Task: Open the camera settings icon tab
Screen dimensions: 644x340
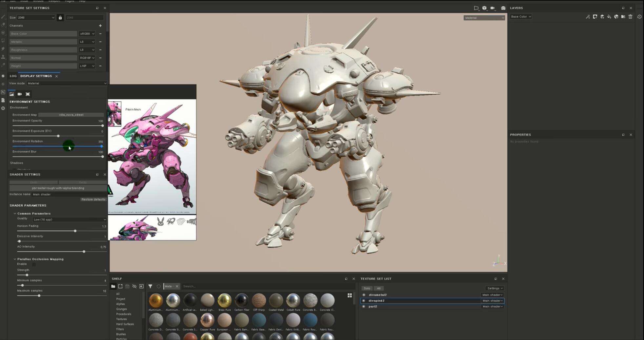Action: (20, 94)
